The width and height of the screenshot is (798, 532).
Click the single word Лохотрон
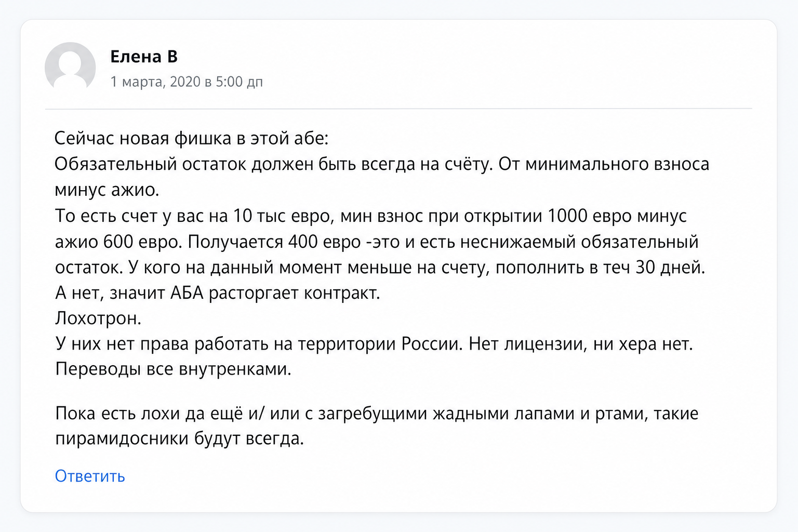click(98, 318)
